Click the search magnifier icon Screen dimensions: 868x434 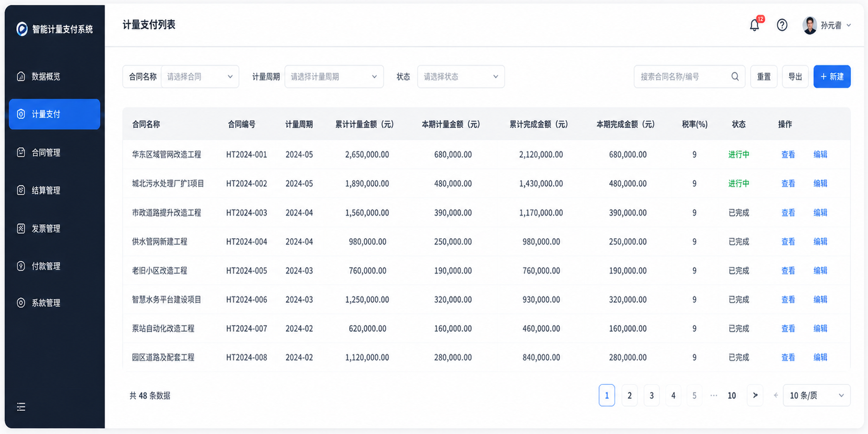[735, 76]
